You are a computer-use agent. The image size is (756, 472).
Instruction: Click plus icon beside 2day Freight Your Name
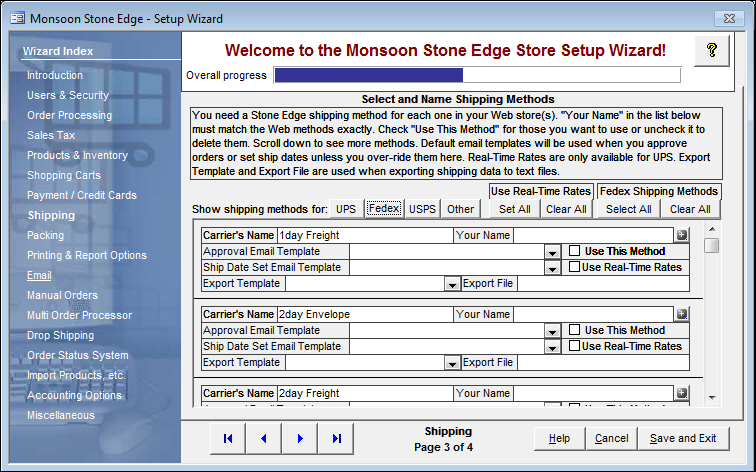coord(681,393)
